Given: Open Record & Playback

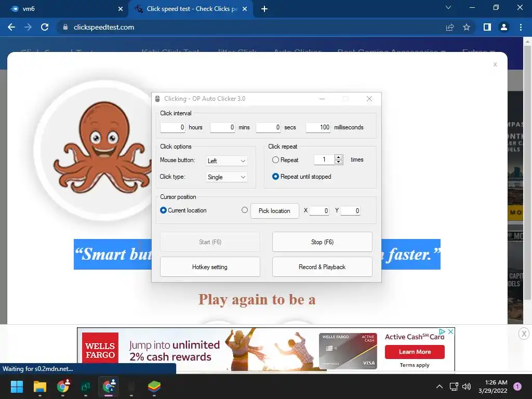Looking at the screenshot, I should point(322,267).
